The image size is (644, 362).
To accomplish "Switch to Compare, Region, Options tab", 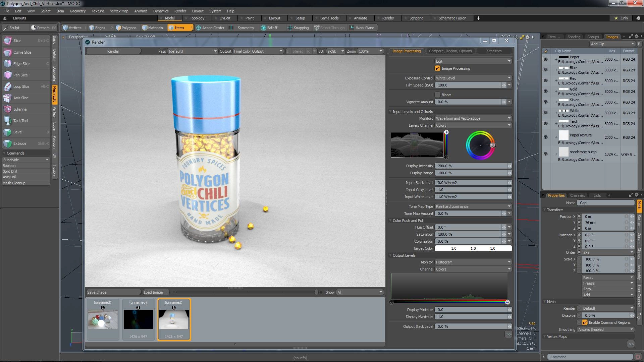I will coord(450,51).
